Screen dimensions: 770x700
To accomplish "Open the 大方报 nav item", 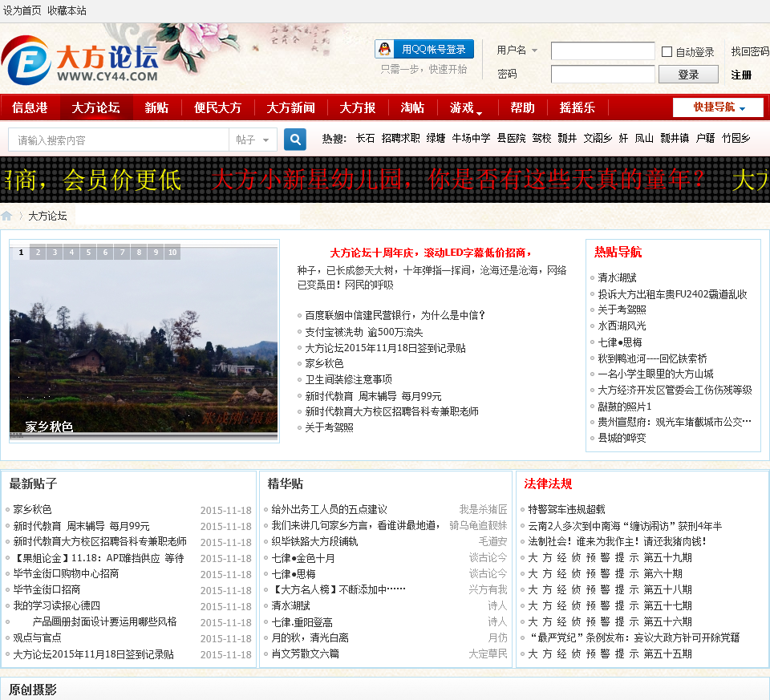I will (x=358, y=107).
